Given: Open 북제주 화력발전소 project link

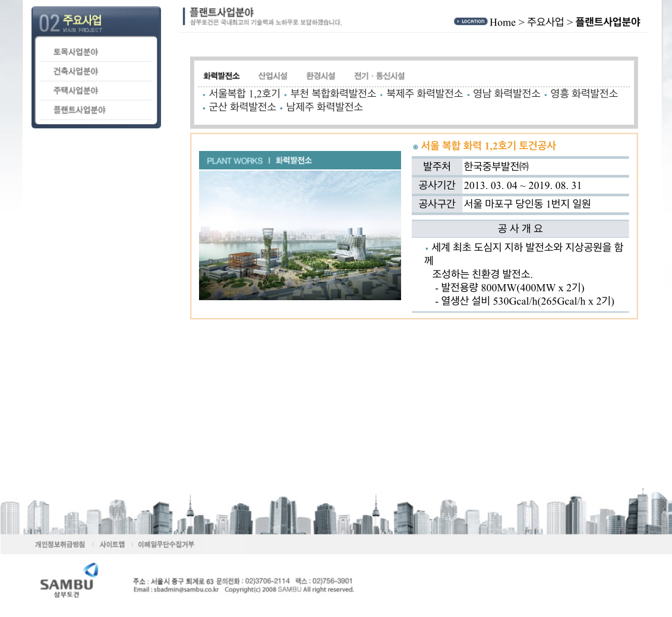Looking at the screenshot, I should (425, 93).
